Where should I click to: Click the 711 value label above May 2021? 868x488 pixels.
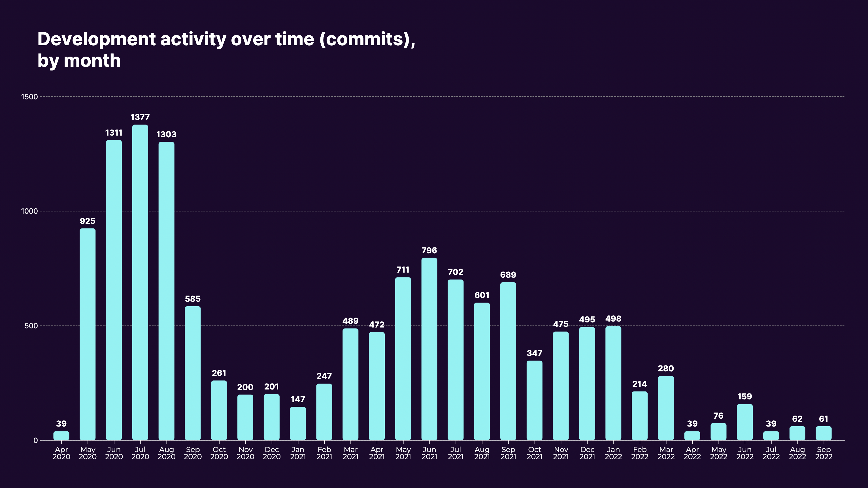click(403, 270)
